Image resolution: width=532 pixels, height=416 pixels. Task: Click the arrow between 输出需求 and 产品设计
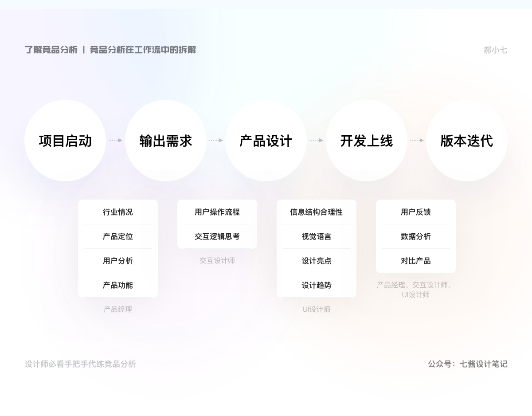click(216, 140)
